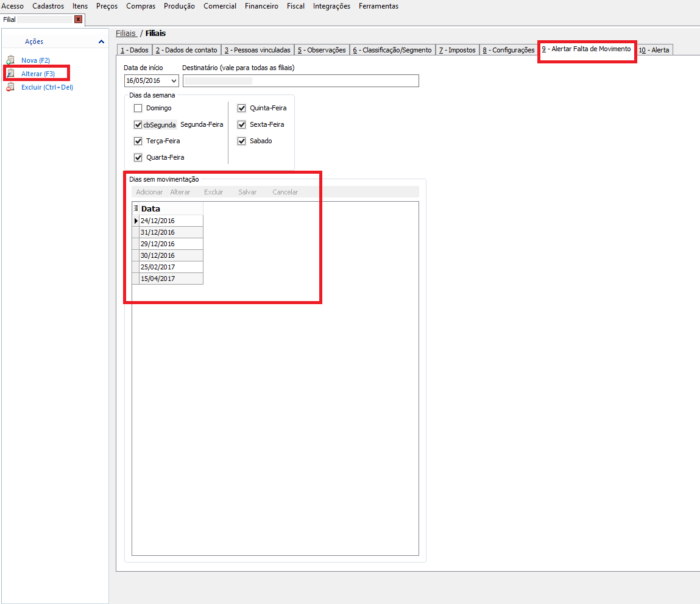Toggle the Domingo checkbox
The width and height of the screenshot is (700, 604).
coord(138,108)
